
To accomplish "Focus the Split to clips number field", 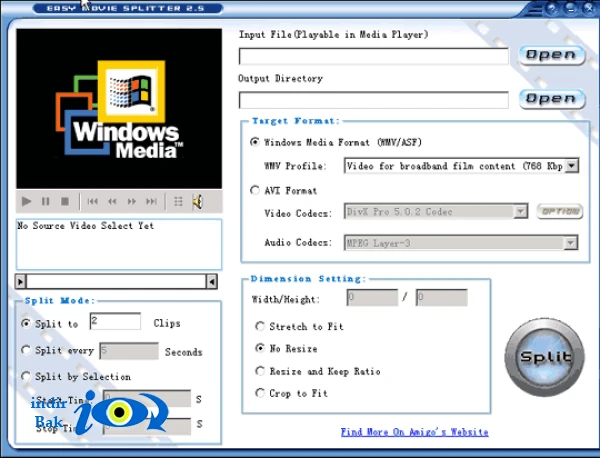I will (x=115, y=321).
